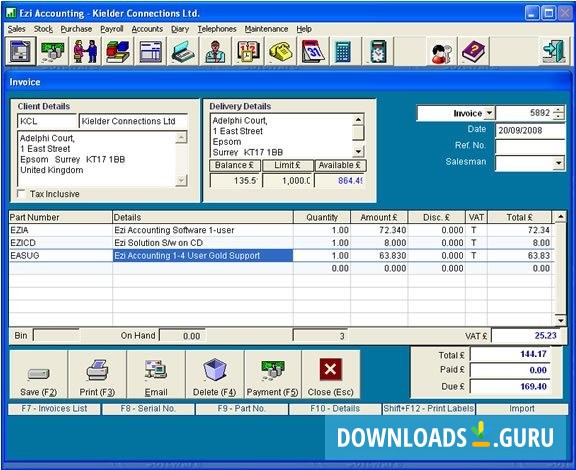Screen dimensions: 576x470
Task: Click the purchase order form toolbar icon
Action: coord(150,51)
